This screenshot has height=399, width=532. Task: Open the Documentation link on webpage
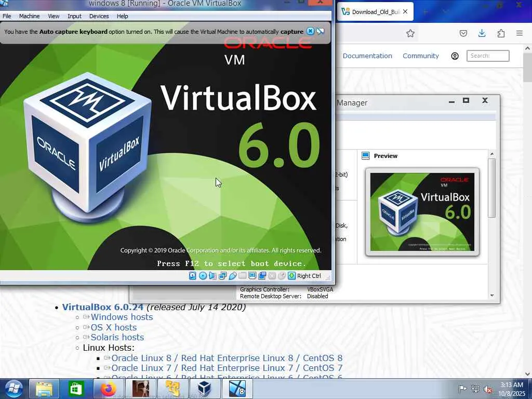(367, 56)
